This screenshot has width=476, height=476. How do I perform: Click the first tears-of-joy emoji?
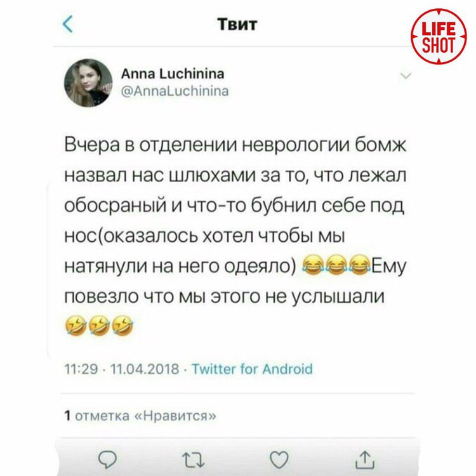click(312, 265)
